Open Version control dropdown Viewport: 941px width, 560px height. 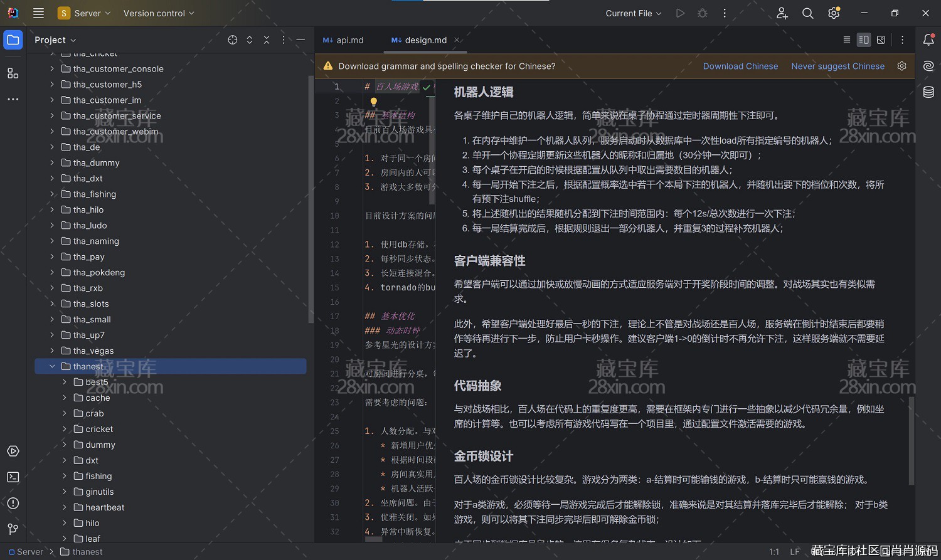point(159,13)
